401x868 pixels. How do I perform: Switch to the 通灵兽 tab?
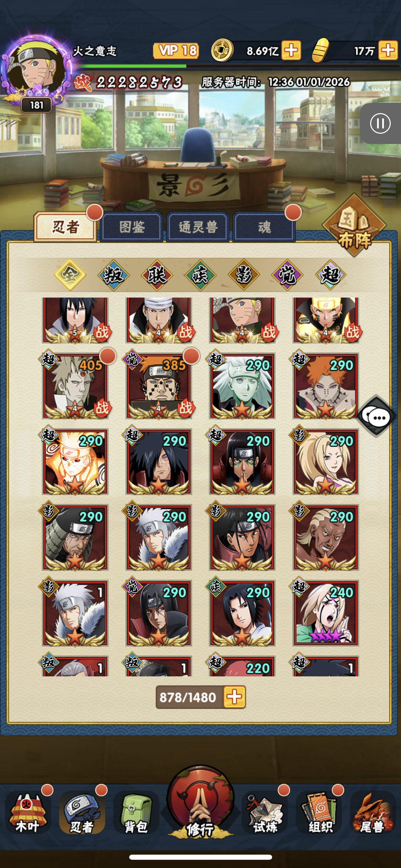(198, 227)
